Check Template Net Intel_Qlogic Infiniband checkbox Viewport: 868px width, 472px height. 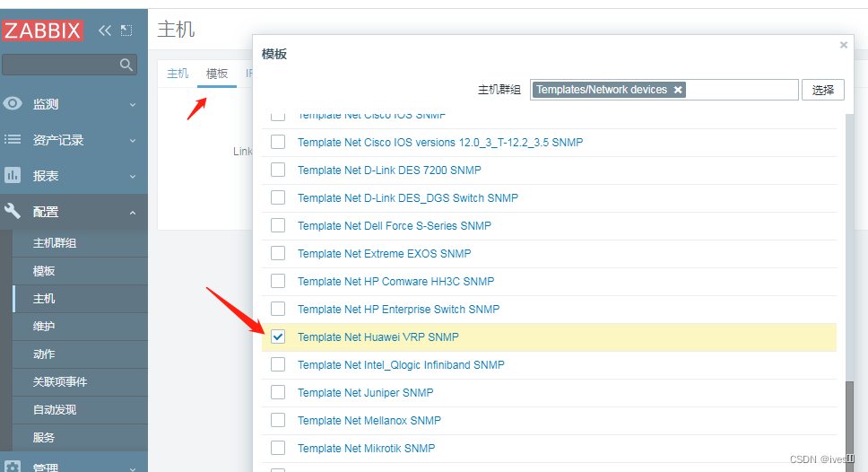[278, 364]
